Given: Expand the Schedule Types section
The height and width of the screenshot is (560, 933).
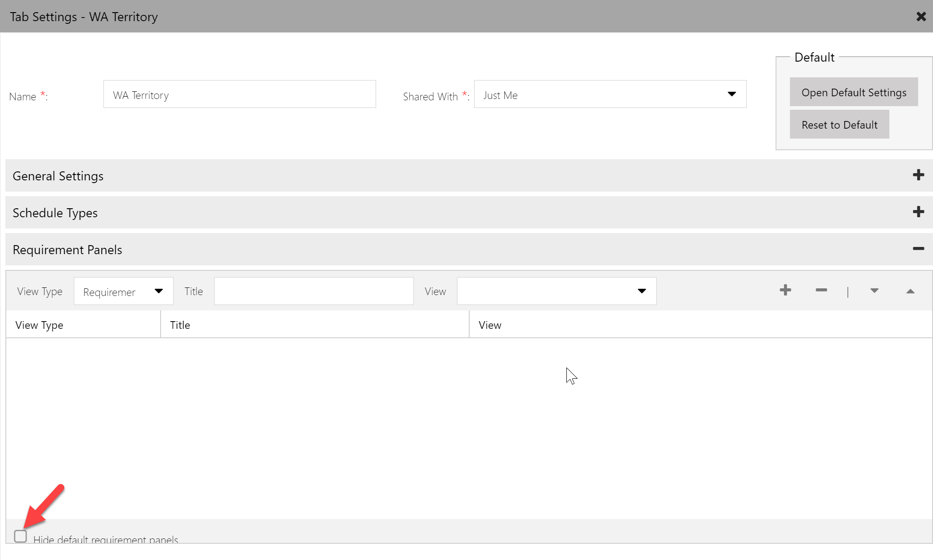Looking at the screenshot, I should 919,212.
